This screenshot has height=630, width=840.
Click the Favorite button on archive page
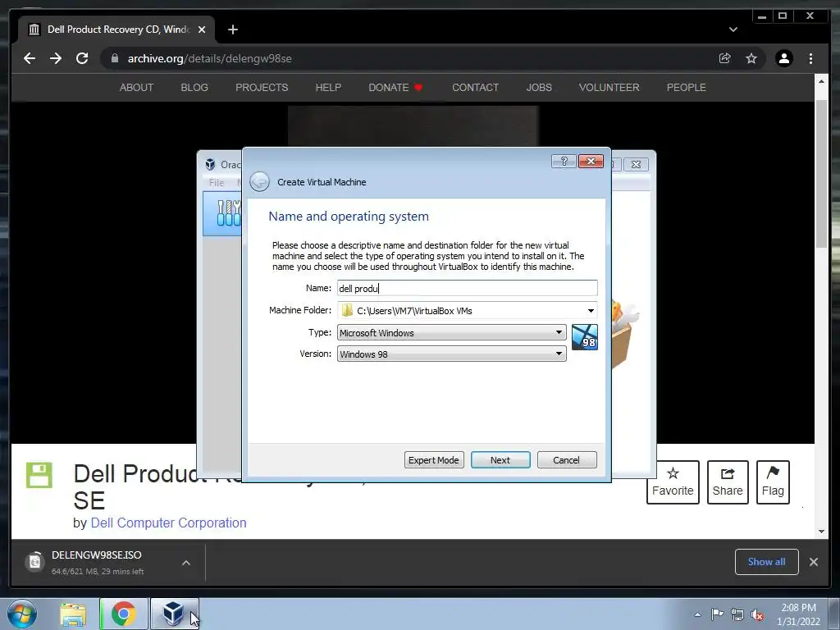coord(673,482)
